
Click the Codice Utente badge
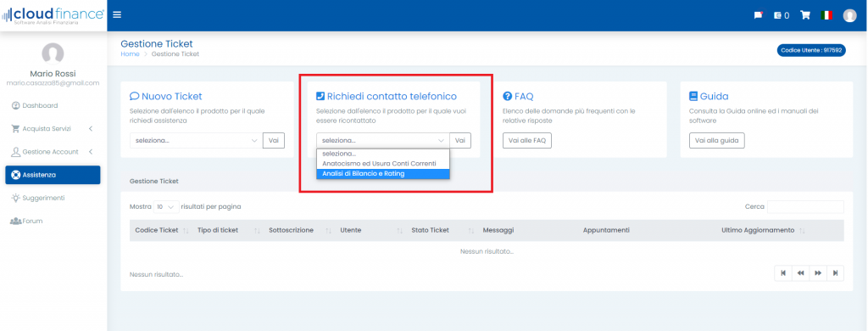(811, 50)
